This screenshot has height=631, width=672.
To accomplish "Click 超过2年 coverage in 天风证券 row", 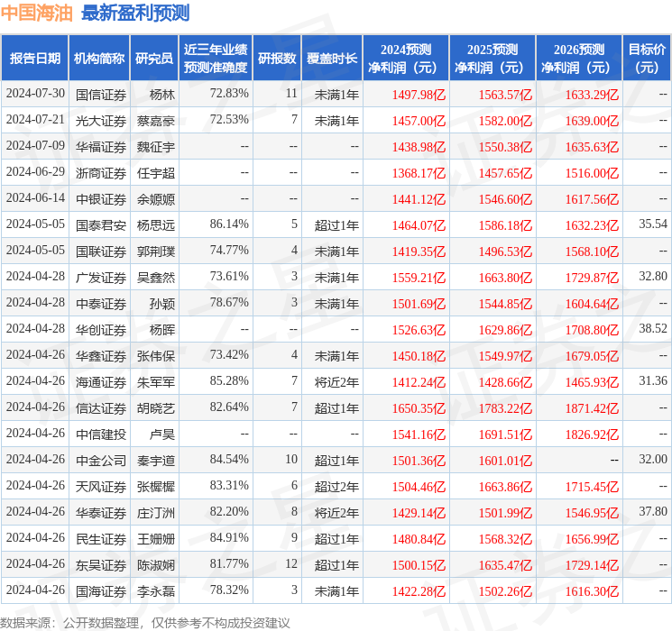I will click(x=336, y=486).
